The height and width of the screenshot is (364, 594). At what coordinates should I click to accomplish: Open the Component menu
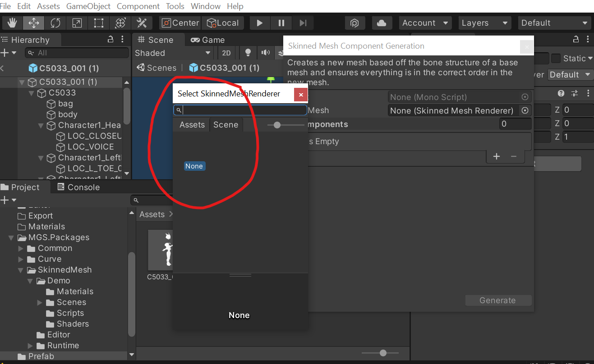138,6
